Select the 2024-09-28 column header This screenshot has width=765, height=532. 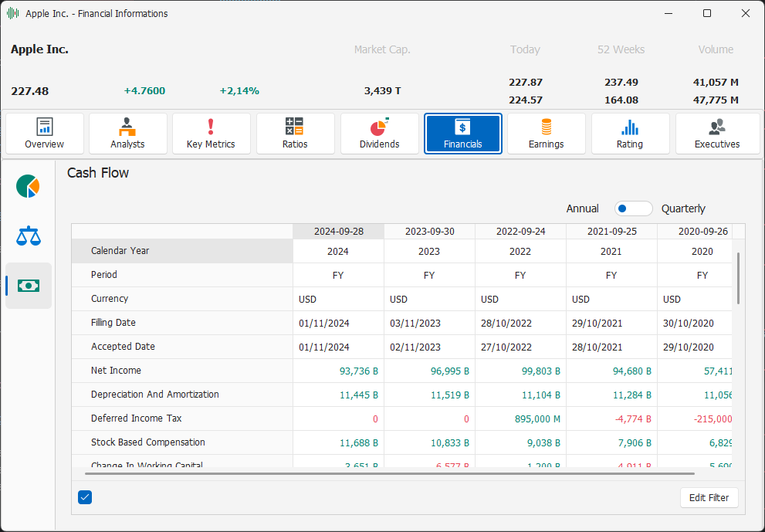(339, 232)
